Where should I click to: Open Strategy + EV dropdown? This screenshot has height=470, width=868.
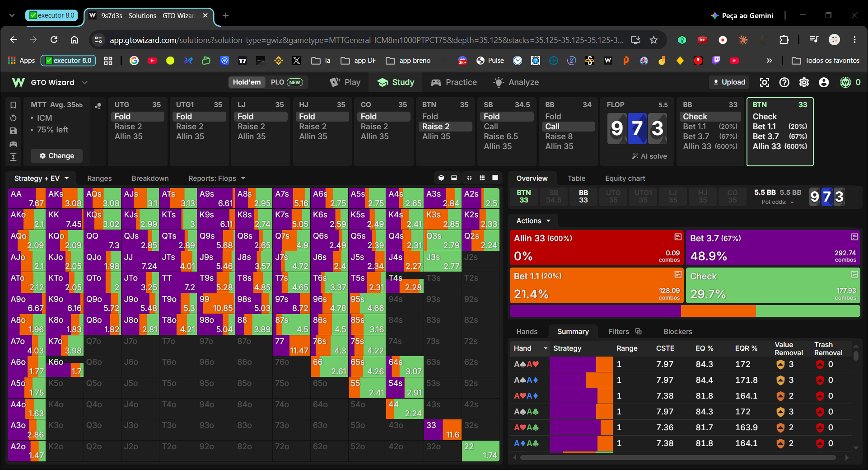click(x=41, y=179)
